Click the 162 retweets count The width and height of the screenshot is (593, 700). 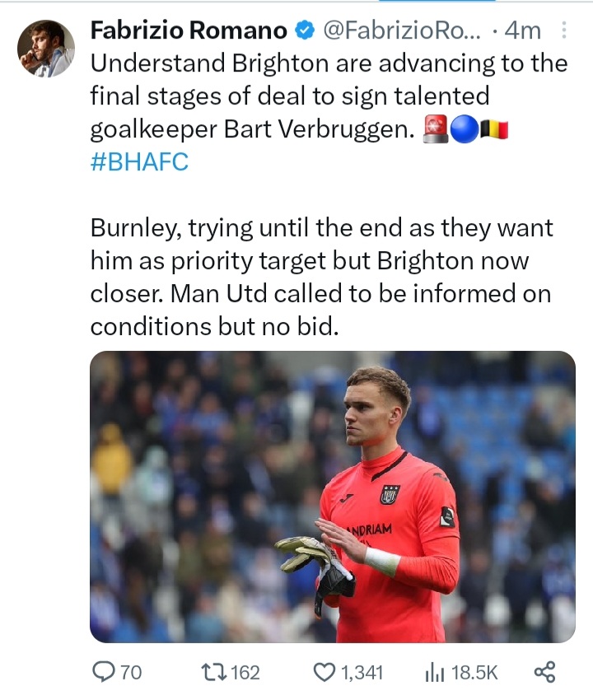245,672
